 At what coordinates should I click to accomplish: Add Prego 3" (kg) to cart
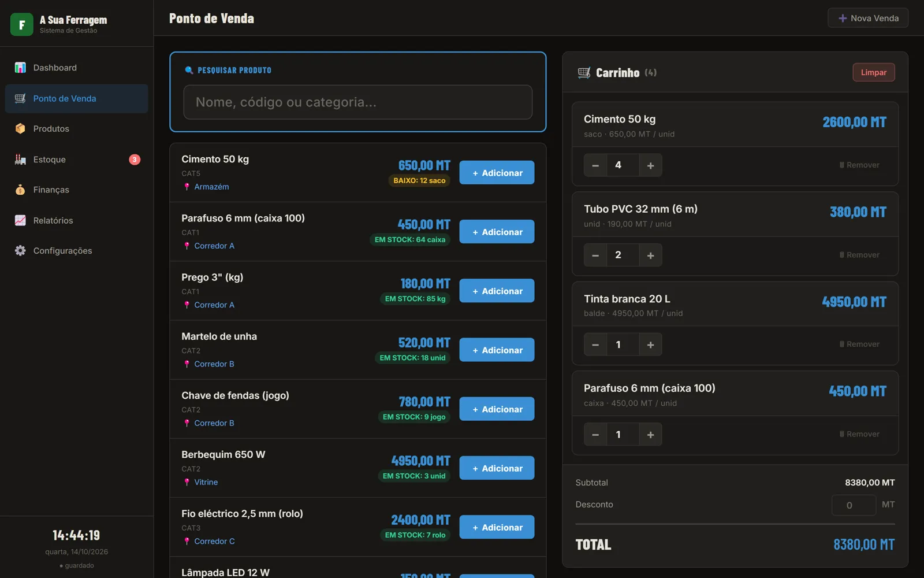497,291
